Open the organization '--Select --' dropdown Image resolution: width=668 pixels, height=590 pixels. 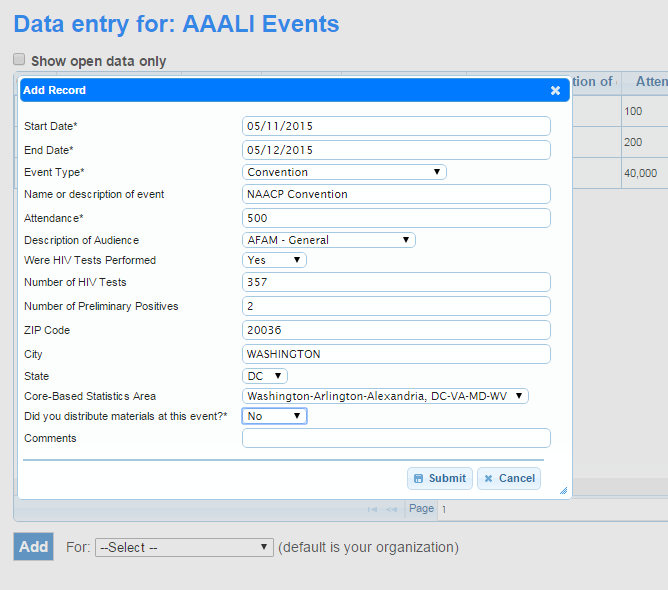[x=184, y=547]
